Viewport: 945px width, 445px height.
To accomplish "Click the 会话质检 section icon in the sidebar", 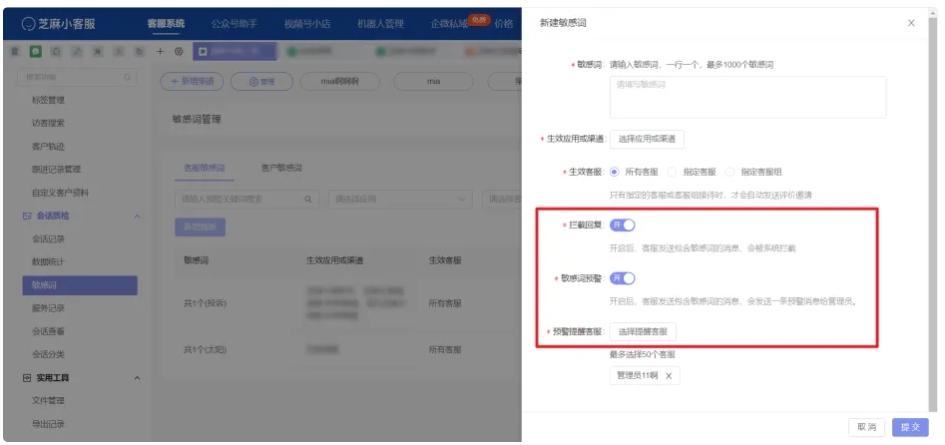I will (27, 216).
